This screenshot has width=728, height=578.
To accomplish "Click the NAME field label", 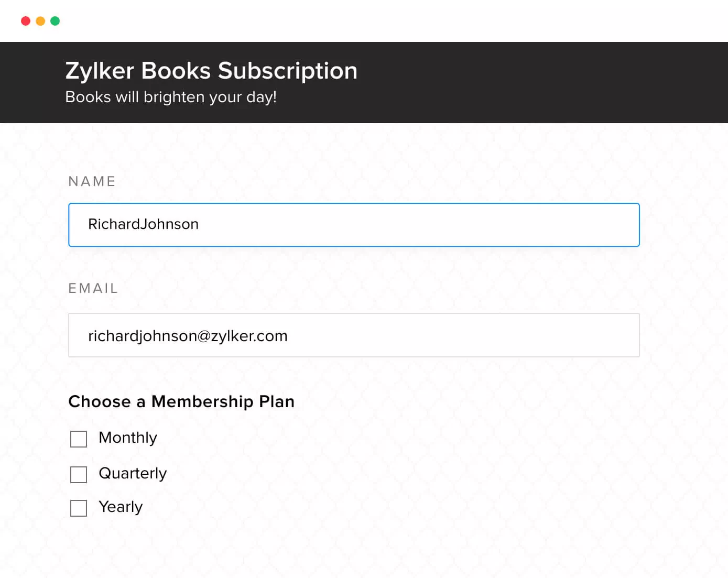I will point(92,181).
